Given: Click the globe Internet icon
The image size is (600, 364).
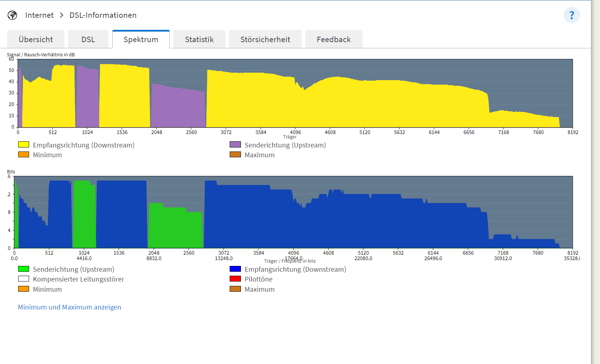Looking at the screenshot, I should 12,15.
